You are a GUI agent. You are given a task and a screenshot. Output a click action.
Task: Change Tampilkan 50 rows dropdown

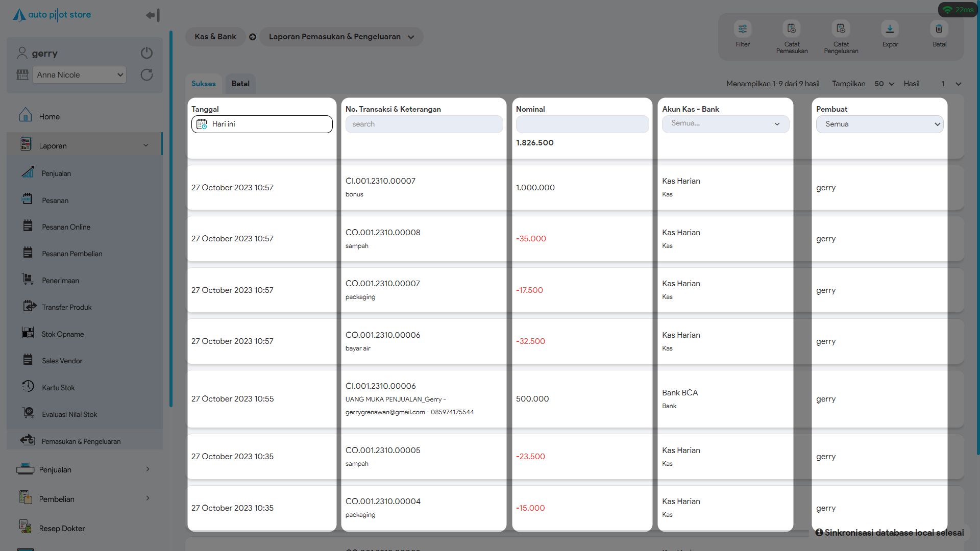coord(884,84)
